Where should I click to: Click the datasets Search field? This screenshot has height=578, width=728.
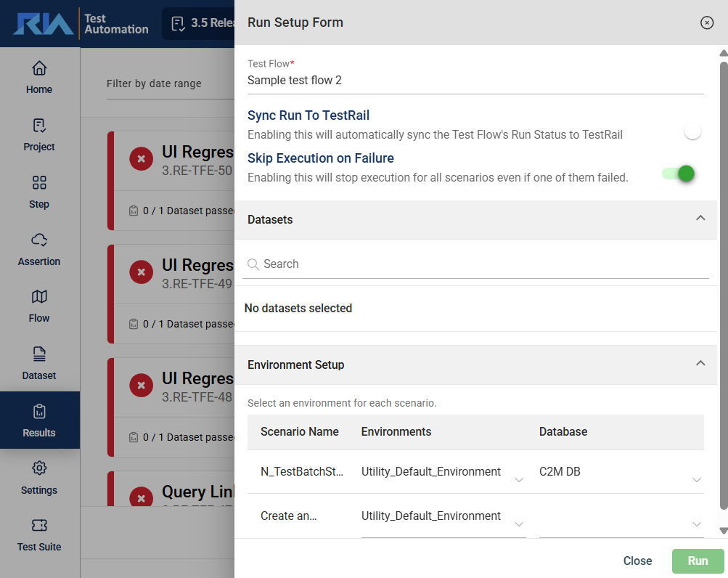coord(479,264)
